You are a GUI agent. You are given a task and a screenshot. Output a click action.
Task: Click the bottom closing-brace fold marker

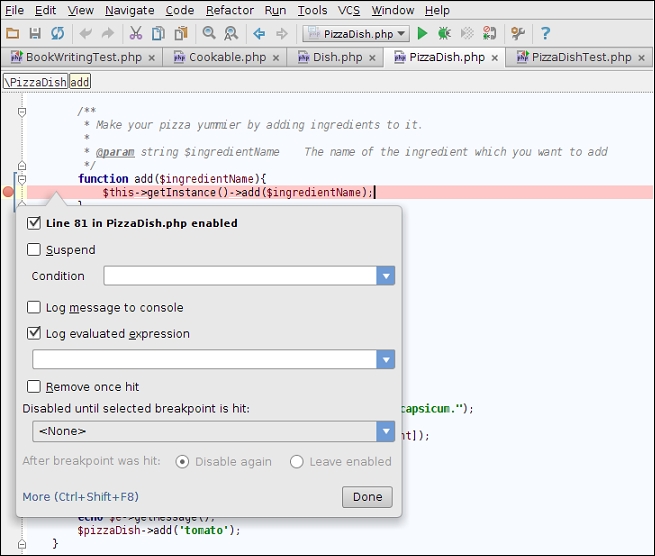tap(22, 544)
